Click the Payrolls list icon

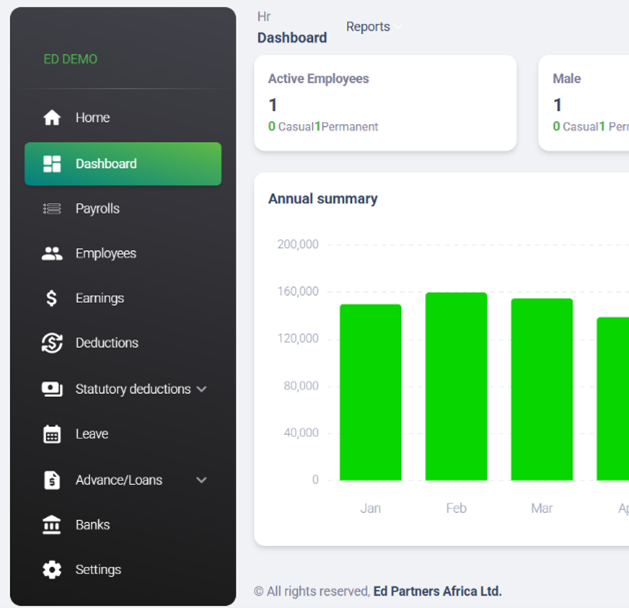coord(52,209)
